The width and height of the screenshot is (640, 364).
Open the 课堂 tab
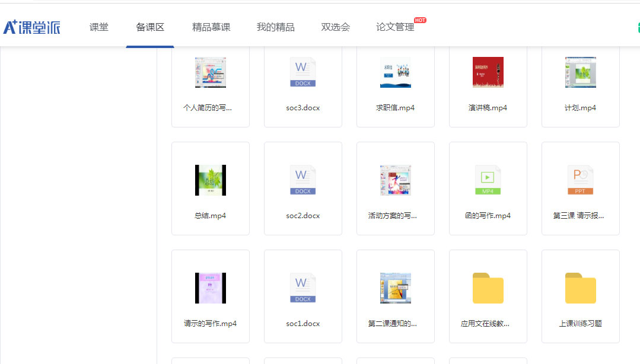98,27
